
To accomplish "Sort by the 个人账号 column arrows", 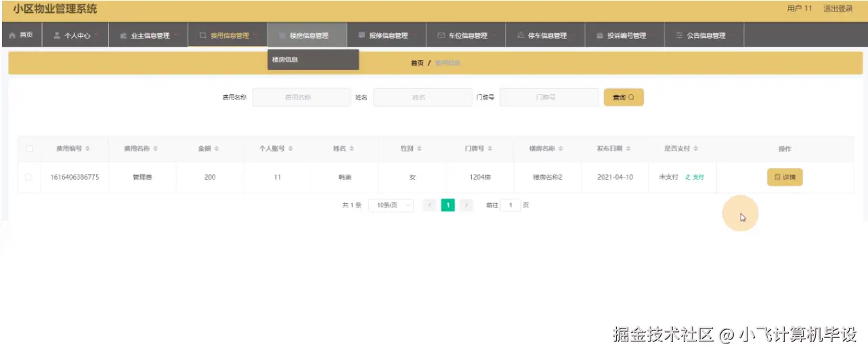I will 290,148.
